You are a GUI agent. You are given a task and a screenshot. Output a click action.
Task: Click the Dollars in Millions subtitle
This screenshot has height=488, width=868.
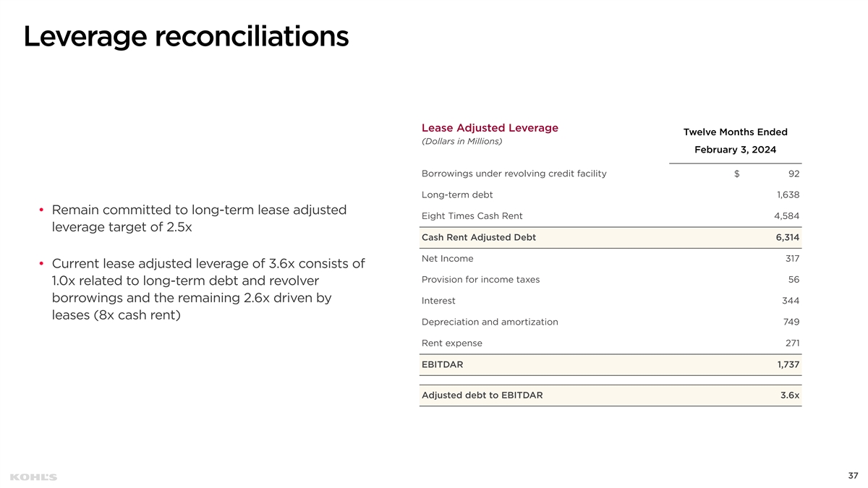[x=461, y=141]
